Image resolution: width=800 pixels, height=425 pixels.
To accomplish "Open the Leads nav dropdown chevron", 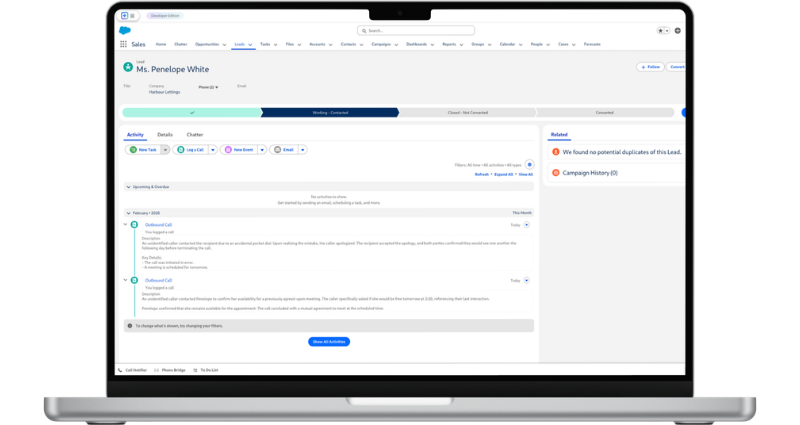I will pos(250,45).
